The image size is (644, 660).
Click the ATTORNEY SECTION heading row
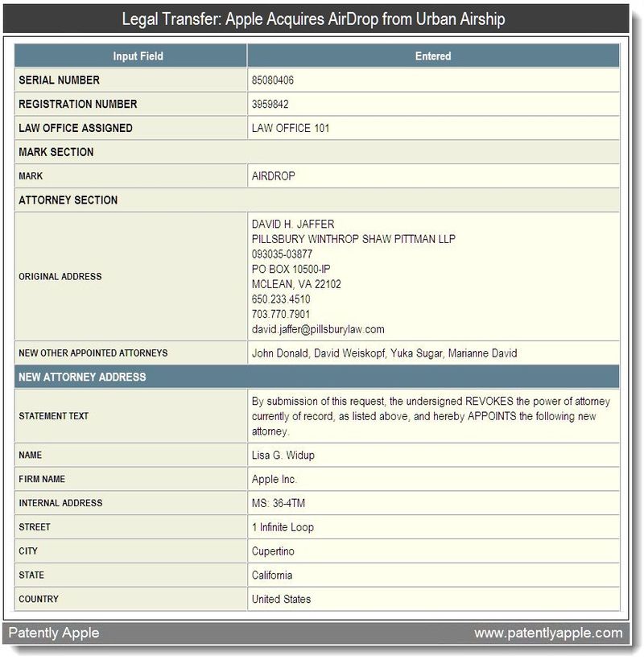click(68, 200)
